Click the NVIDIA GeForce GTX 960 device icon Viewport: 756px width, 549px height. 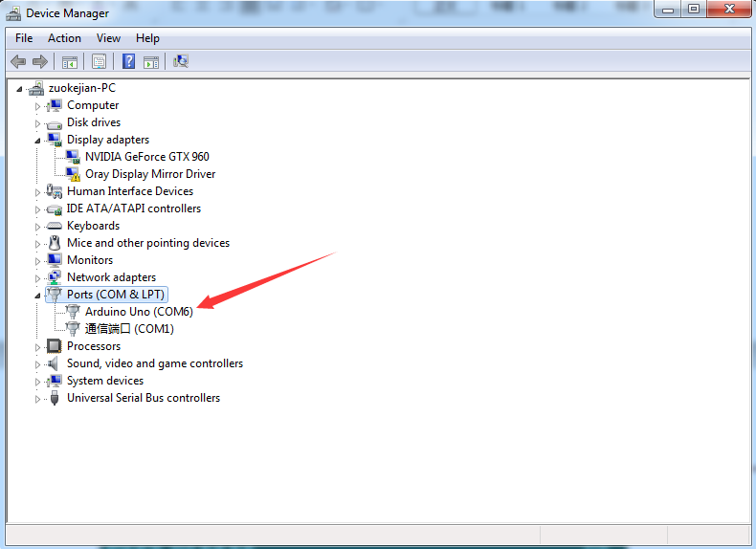pyautogui.click(x=73, y=157)
